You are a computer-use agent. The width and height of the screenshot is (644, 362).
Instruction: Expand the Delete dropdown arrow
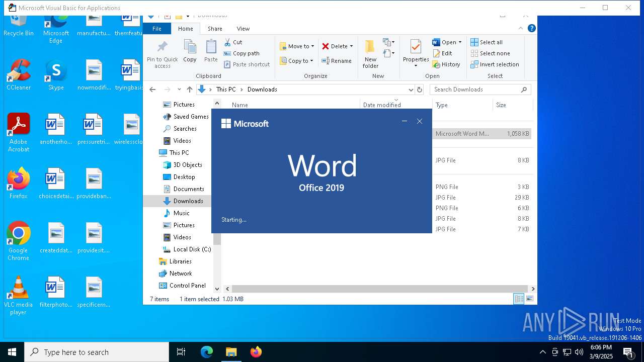pos(351,46)
